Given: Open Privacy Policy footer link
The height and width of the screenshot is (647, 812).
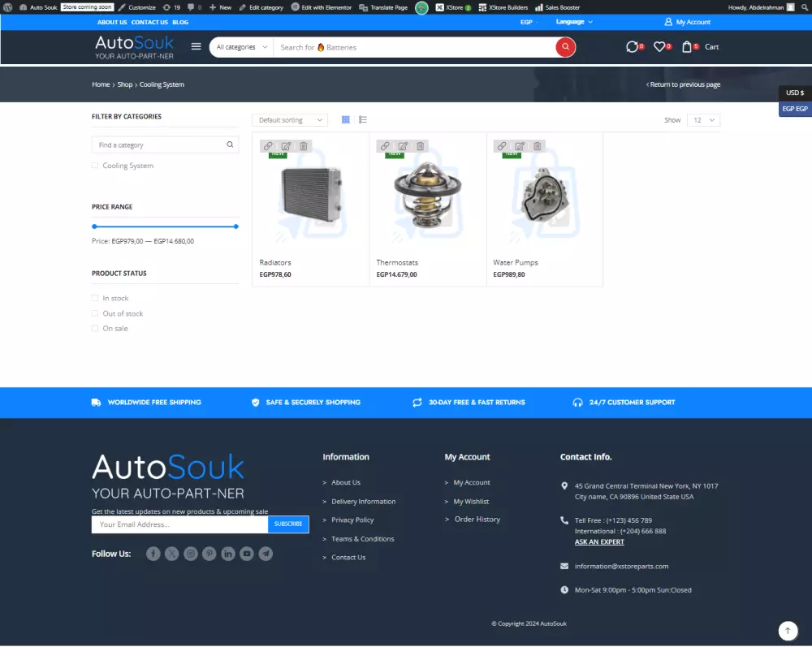Looking at the screenshot, I should (x=352, y=520).
